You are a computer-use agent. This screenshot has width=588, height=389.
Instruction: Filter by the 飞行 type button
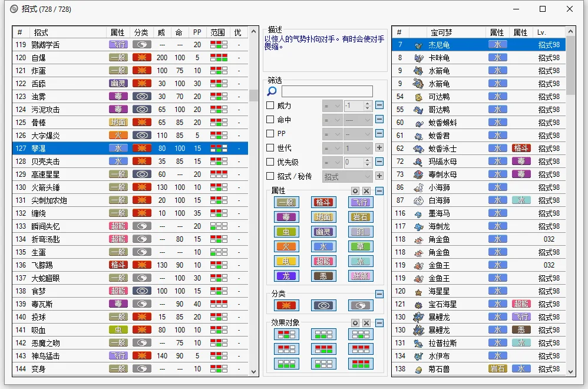point(361,202)
